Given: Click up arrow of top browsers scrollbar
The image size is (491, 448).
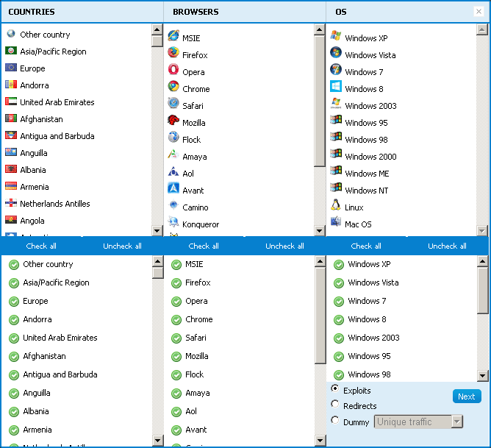Looking at the screenshot, I should (320, 29).
